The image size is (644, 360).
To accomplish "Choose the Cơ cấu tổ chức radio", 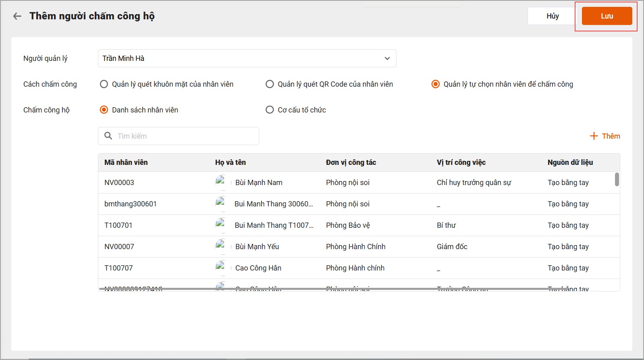I will 270,110.
